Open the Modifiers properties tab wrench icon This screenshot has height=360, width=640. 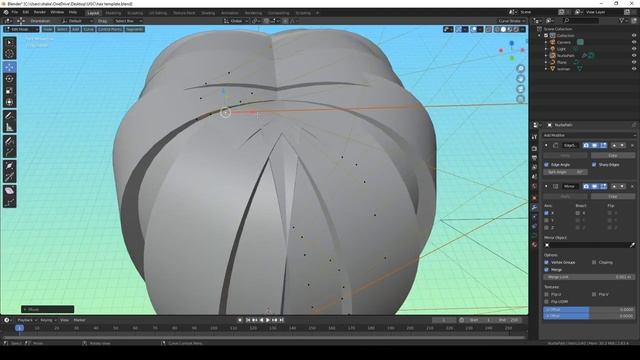(x=534, y=207)
